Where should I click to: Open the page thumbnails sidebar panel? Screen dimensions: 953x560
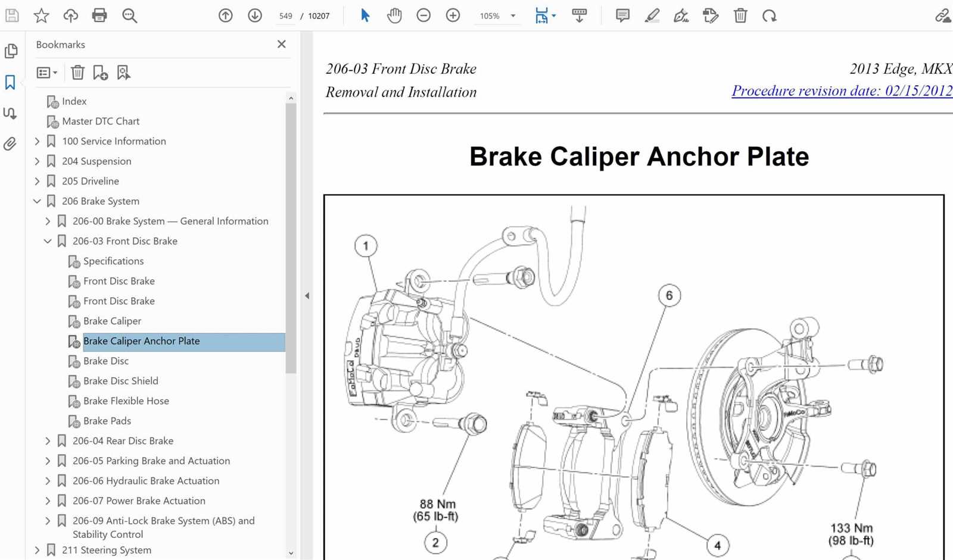coord(11,51)
